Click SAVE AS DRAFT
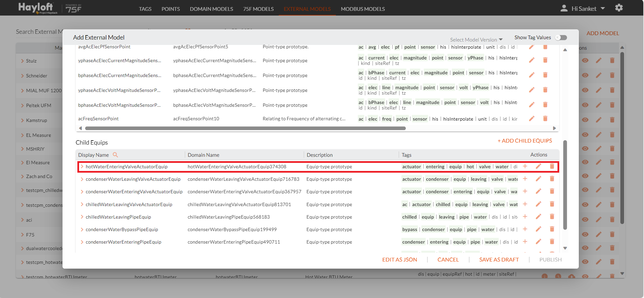 pyautogui.click(x=499, y=259)
